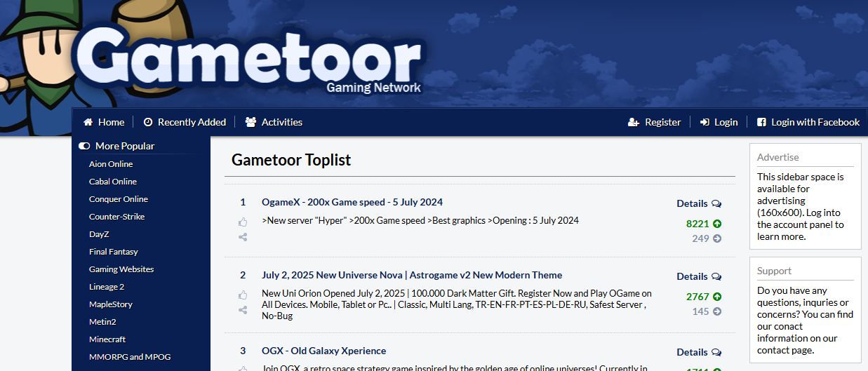Viewport: 868px width, 371px height.
Task: Click grey right-arrow next to 145
Action: tap(717, 311)
